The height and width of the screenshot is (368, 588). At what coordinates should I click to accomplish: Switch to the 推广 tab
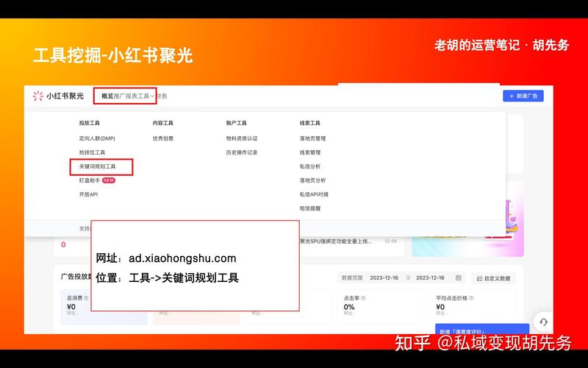point(119,96)
